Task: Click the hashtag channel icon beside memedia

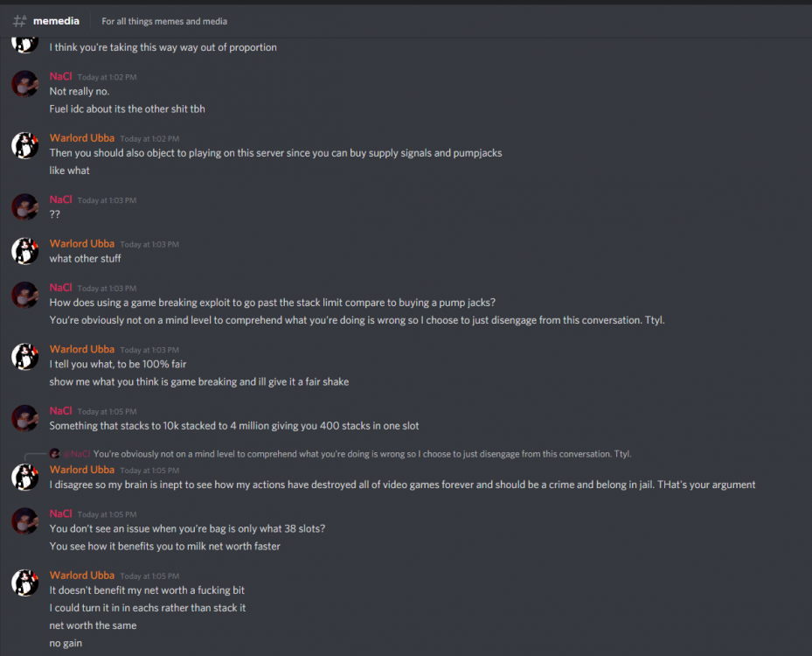Action: pyautogui.click(x=19, y=21)
